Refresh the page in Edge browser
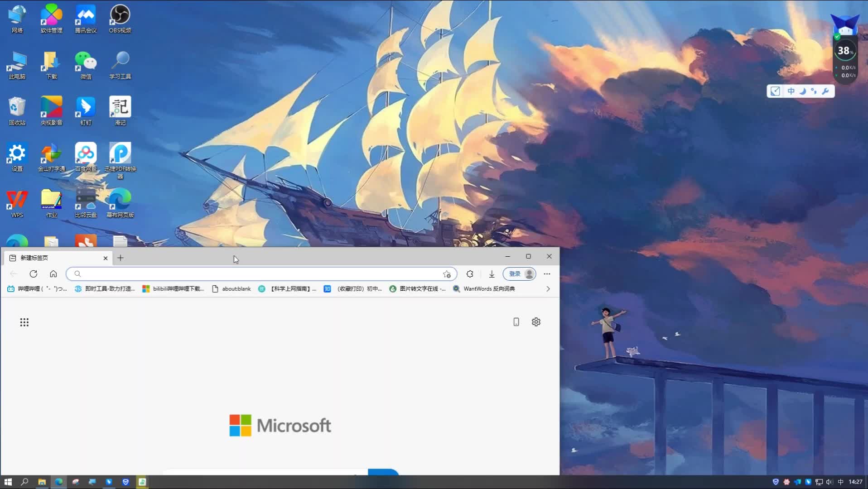This screenshot has height=489, width=868. (33, 274)
